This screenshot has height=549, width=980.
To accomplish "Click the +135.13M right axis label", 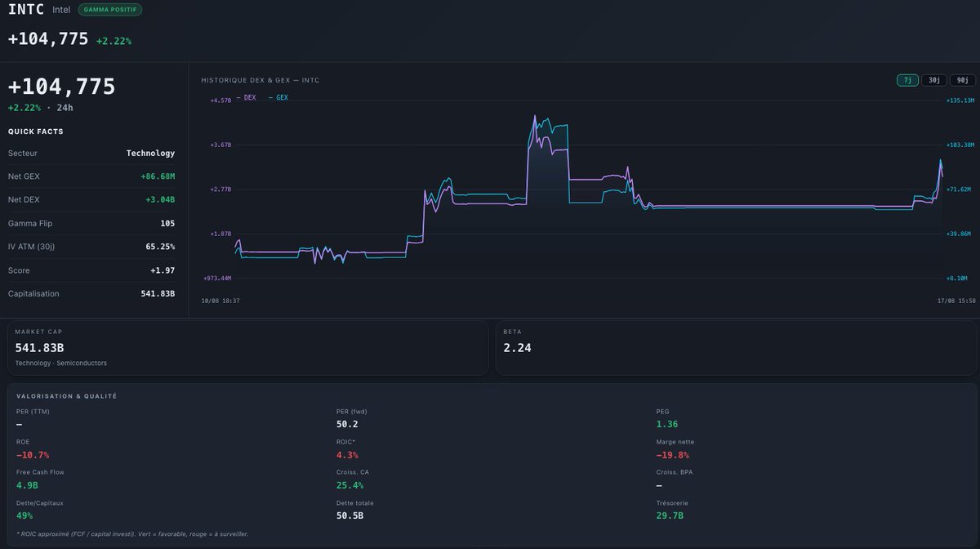I will coord(960,100).
